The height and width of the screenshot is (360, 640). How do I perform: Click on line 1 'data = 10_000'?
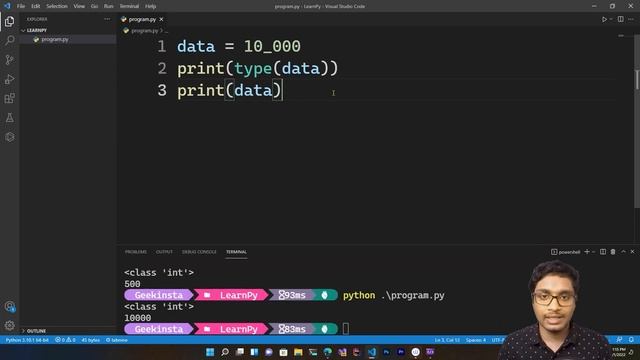click(x=239, y=46)
